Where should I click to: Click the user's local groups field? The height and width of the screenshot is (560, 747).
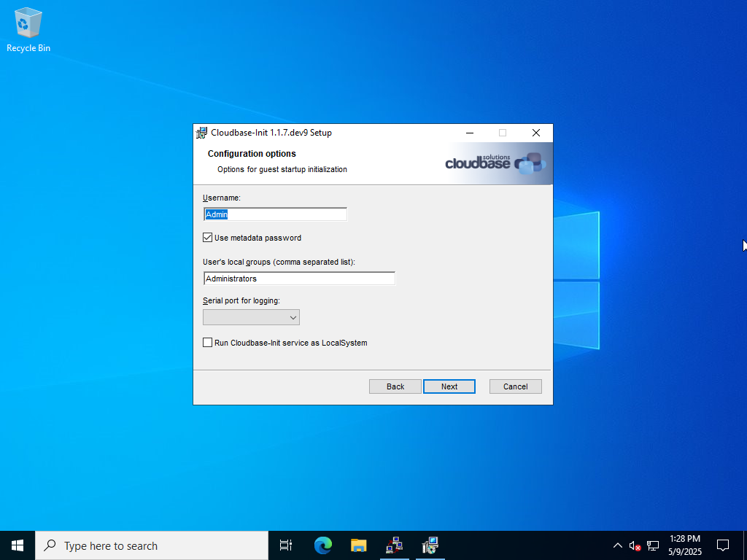(299, 279)
